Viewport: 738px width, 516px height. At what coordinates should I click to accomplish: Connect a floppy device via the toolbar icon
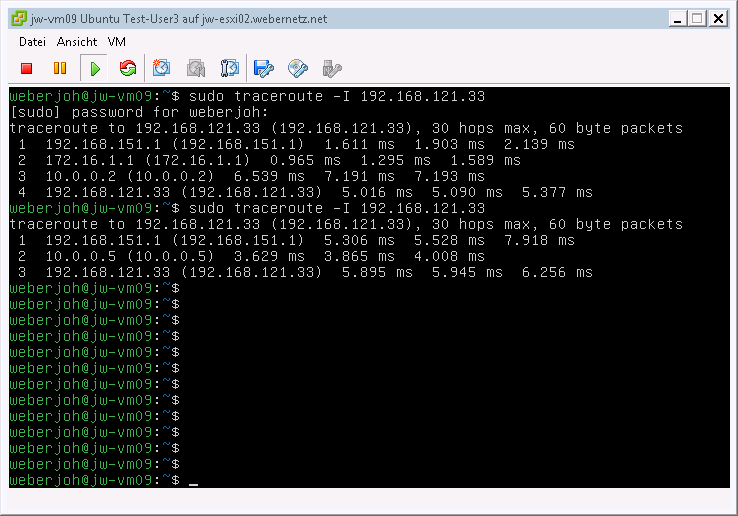pos(264,69)
